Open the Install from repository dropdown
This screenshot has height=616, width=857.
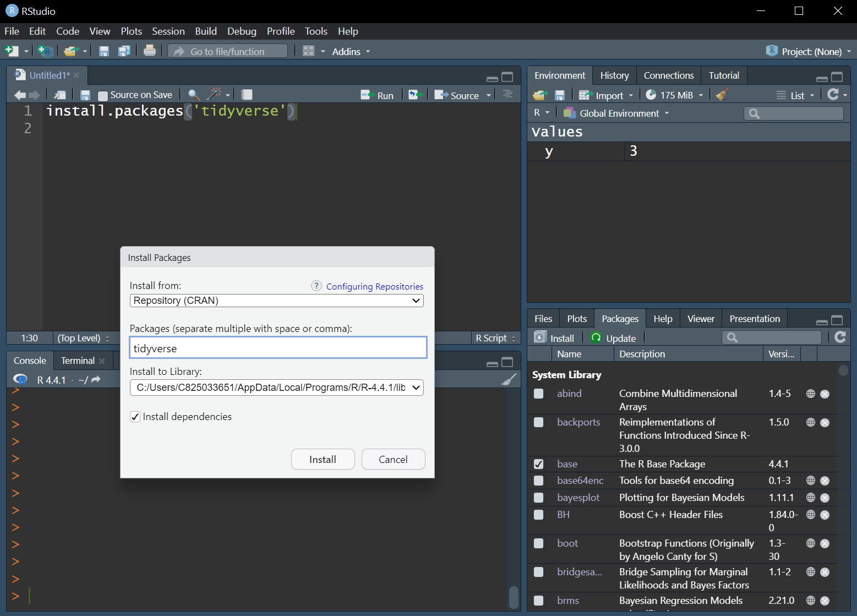pyautogui.click(x=276, y=301)
